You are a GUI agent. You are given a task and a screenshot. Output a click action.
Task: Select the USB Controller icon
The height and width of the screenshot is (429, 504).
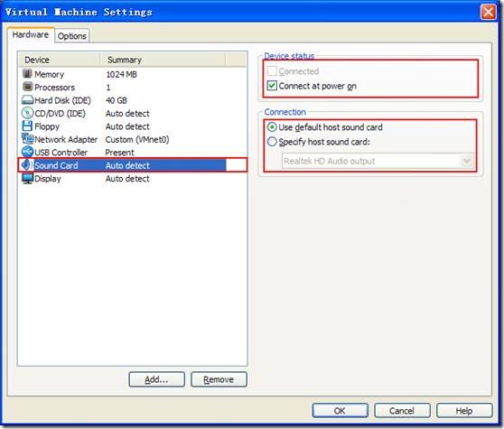27,152
